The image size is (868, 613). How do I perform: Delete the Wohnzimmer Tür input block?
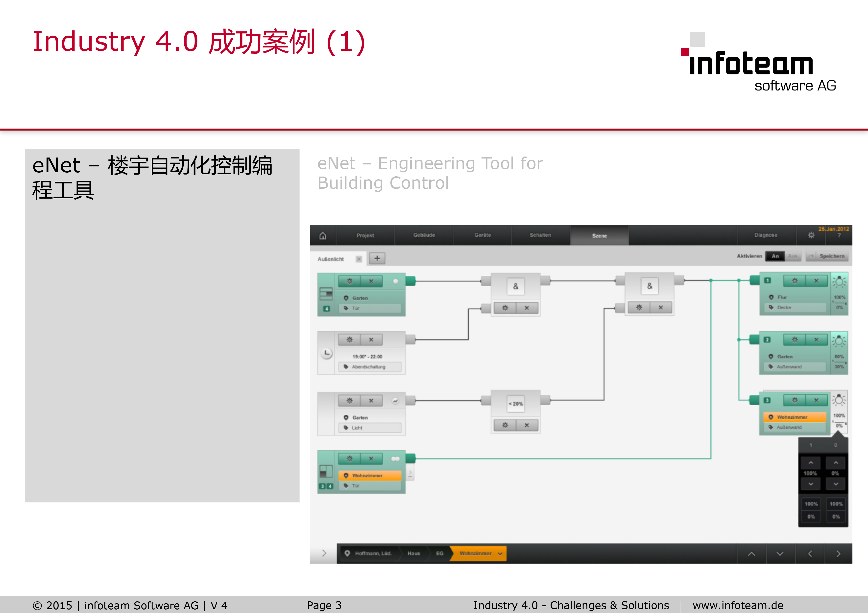point(371,458)
